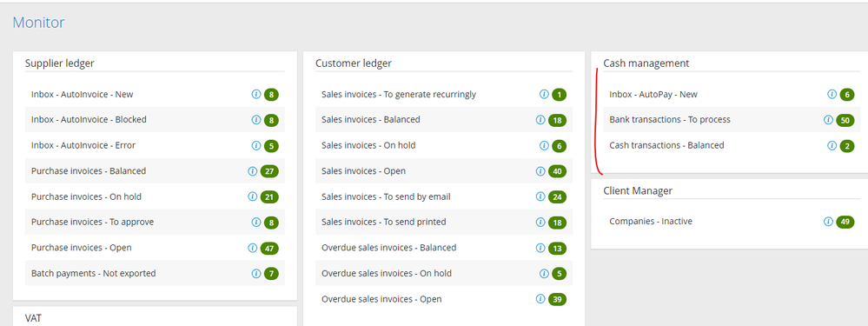The height and width of the screenshot is (326, 868).
Task: View info for Overdue sales invoices - Open
Action: 540,299
